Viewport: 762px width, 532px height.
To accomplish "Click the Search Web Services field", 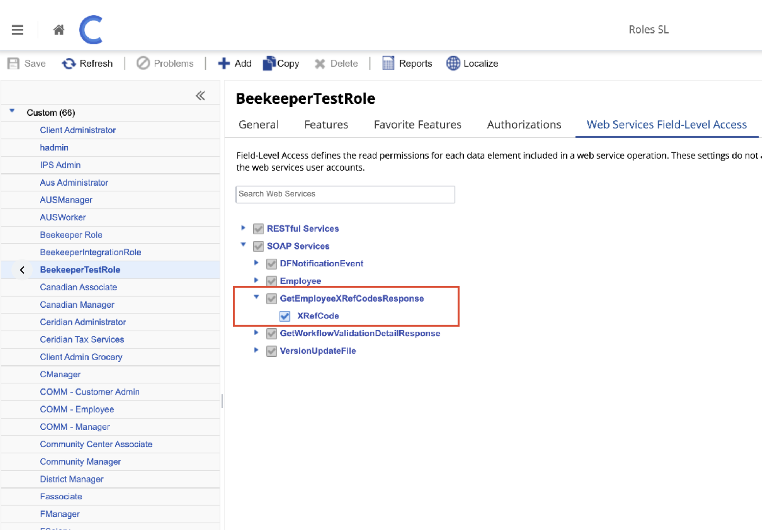I will tap(345, 194).
